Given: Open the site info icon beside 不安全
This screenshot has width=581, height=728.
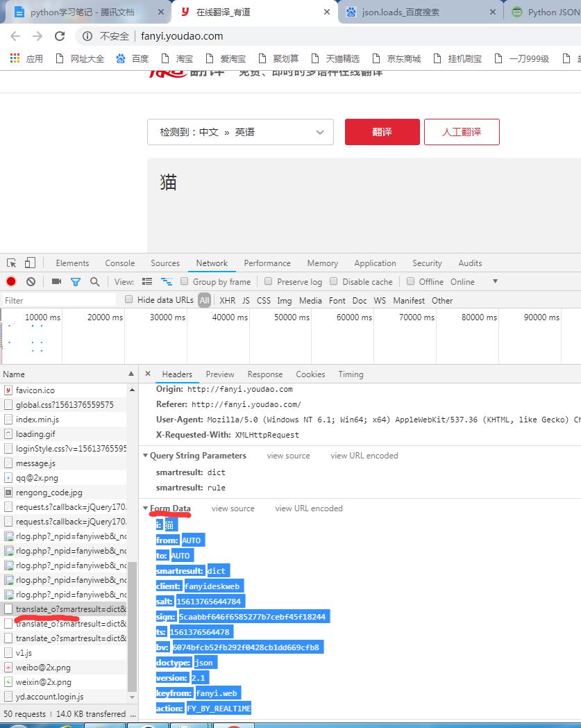Looking at the screenshot, I should coord(87,36).
